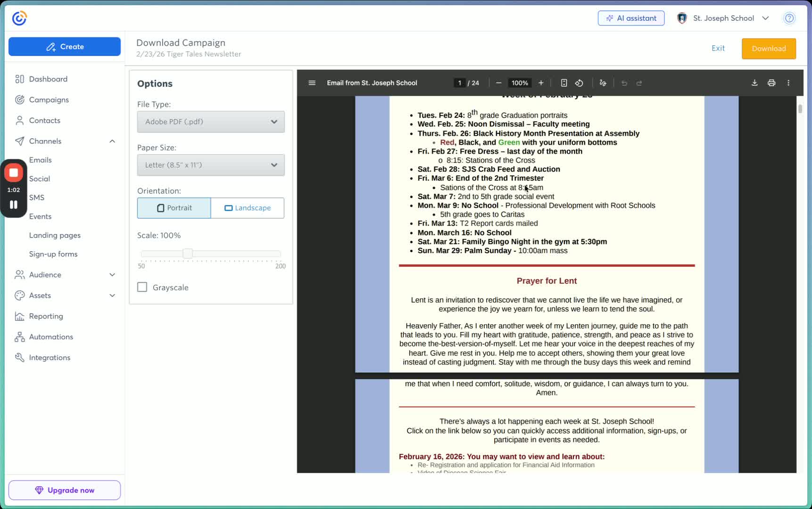
Task: Click the Dashboard label in the sidebar
Action: click(48, 79)
